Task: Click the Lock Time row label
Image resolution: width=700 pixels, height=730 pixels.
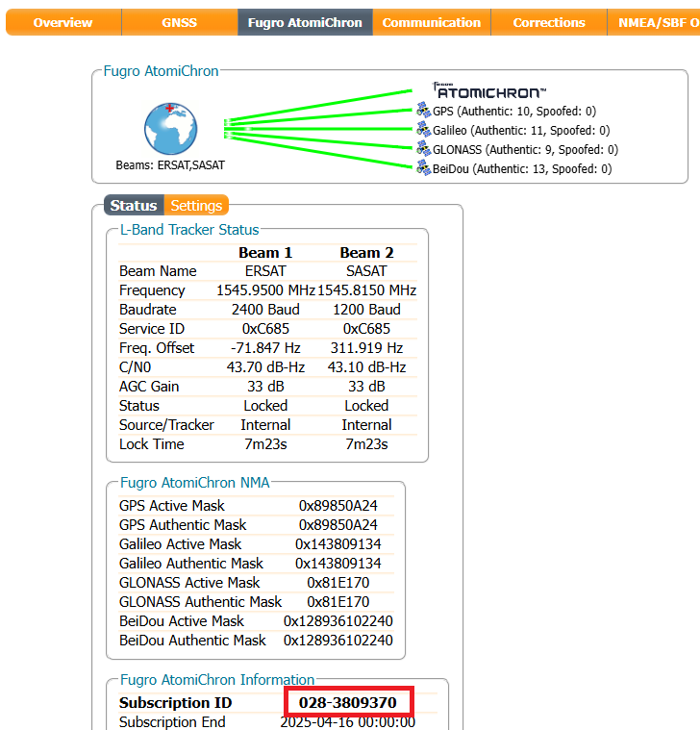Action: click(x=152, y=444)
